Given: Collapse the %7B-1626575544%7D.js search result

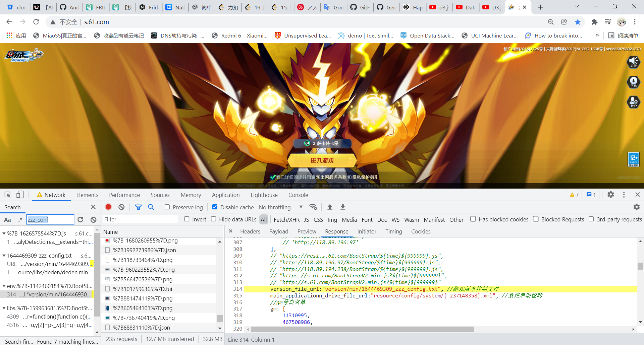Looking at the screenshot, I should [x=4, y=233].
